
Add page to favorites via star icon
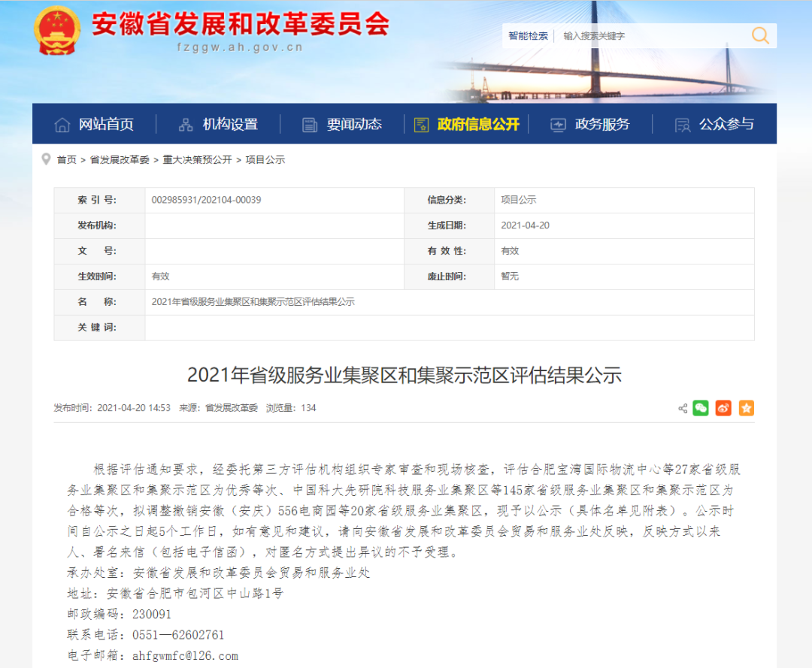point(746,409)
